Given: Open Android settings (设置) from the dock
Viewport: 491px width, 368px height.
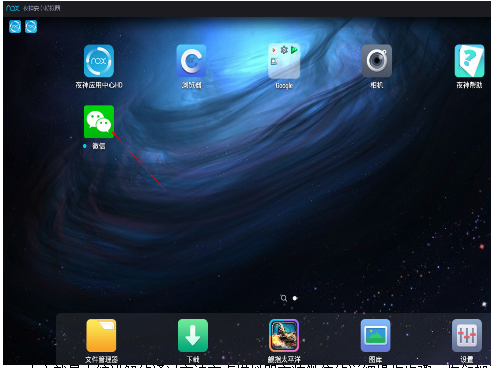Looking at the screenshot, I should pos(467,335).
